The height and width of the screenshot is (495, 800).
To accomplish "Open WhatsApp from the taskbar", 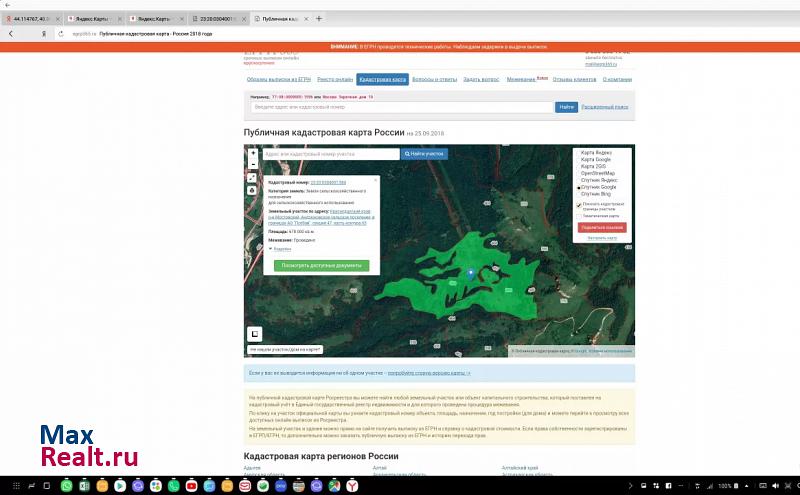I will click(67, 485).
